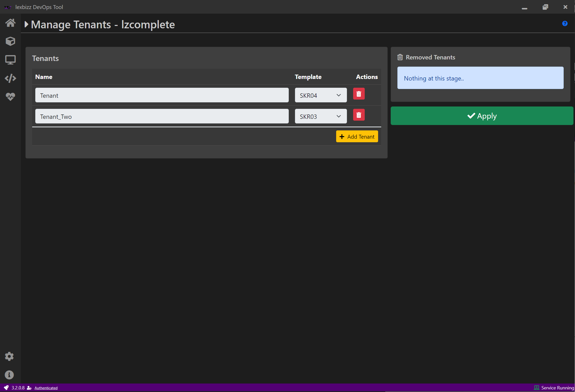Click the lexbizz app logo in title bar
The width and height of the screenshot is (575, 392).
coord(8,7)
